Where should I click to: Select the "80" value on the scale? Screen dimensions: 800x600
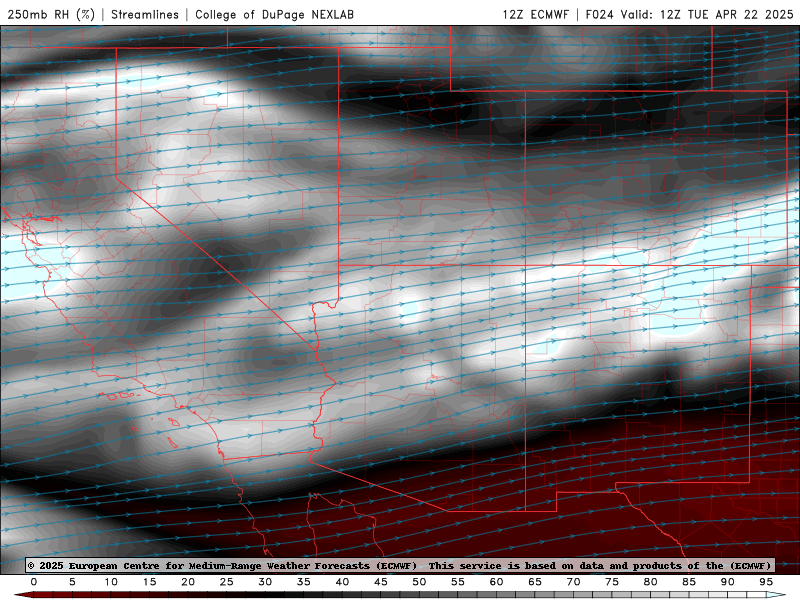651,582
